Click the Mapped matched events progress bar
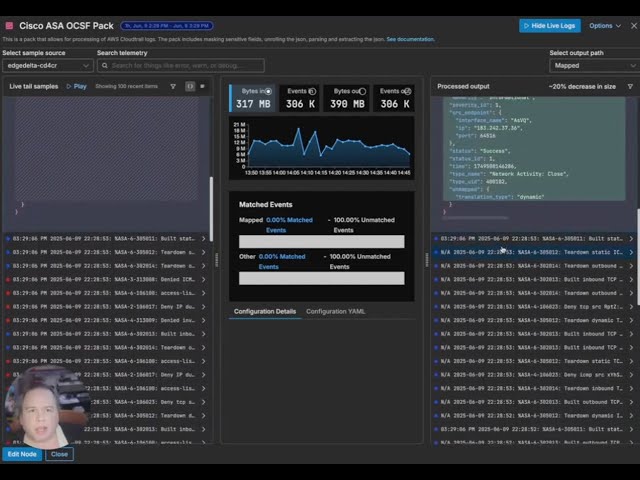The image size is (640, 480). tap(322, 242)
